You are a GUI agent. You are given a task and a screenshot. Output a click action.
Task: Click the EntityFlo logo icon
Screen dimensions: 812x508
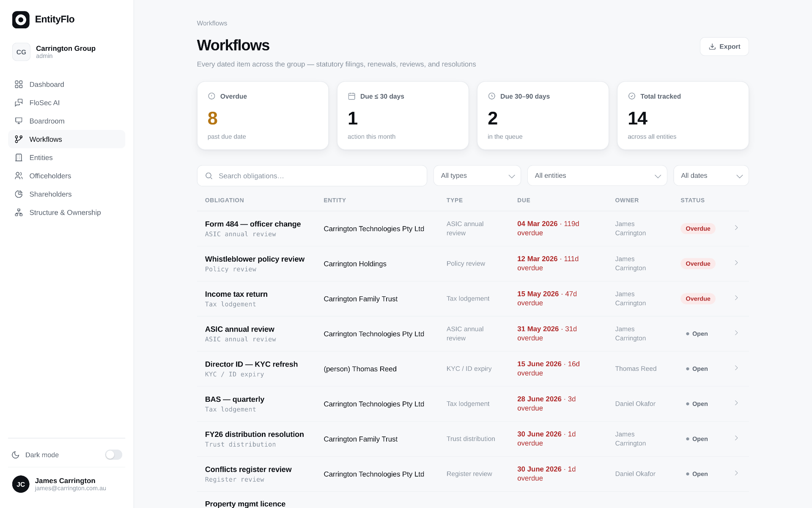(x=21, y=19)
